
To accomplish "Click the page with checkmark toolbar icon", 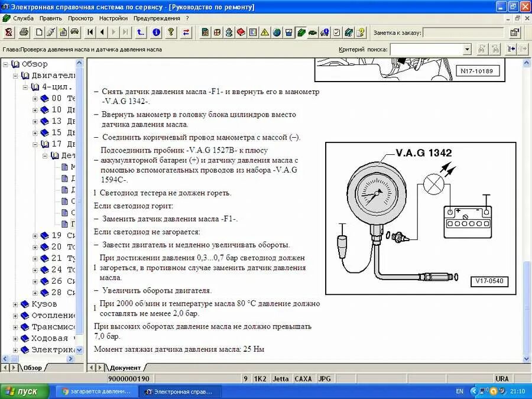I will click(x=51, y=33).
